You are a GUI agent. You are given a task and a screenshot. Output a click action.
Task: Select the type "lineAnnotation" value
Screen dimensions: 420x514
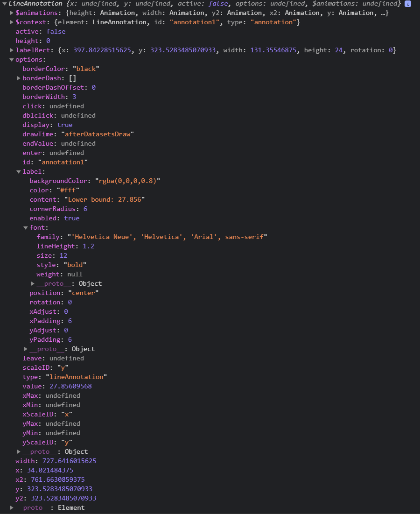click(x=77, y=377)
